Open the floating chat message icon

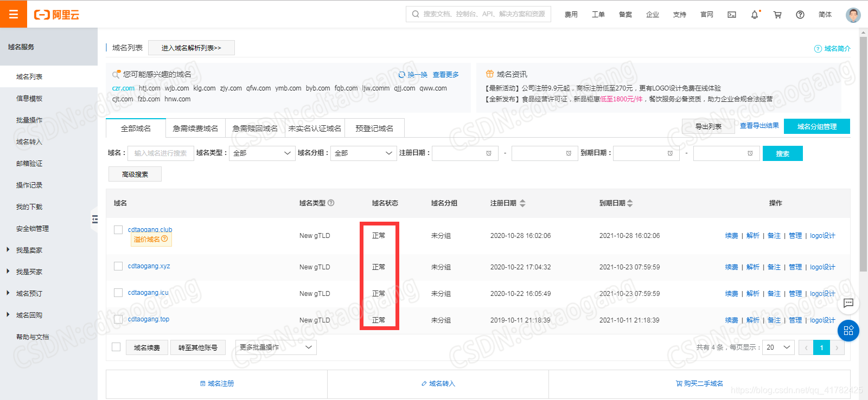point(848,303)
